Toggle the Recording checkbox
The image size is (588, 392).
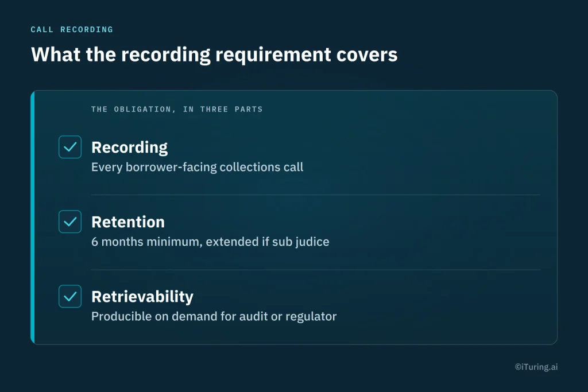[70, 147]
